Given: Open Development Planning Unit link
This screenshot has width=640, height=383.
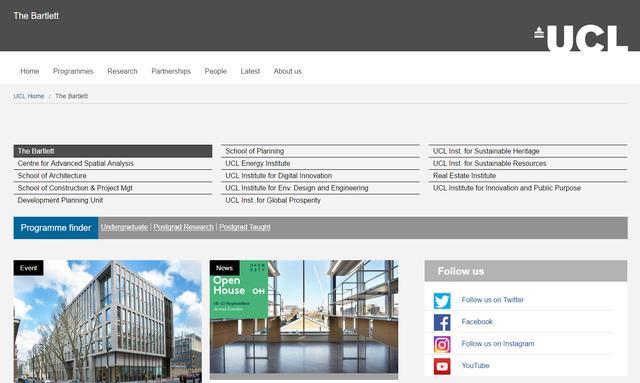Looking at the screenshot, I should coord(60,200).
